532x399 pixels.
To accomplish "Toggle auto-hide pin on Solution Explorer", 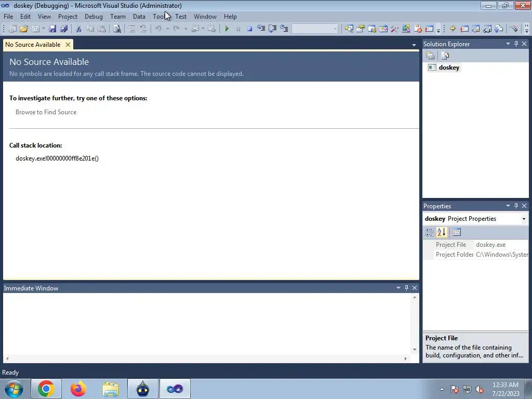I will tap(516, 44).
